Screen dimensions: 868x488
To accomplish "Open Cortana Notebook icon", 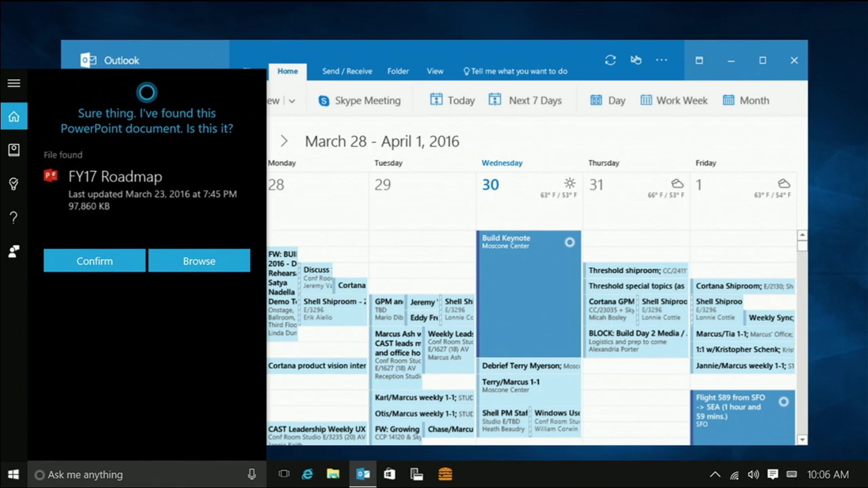I will click(14, 150).
